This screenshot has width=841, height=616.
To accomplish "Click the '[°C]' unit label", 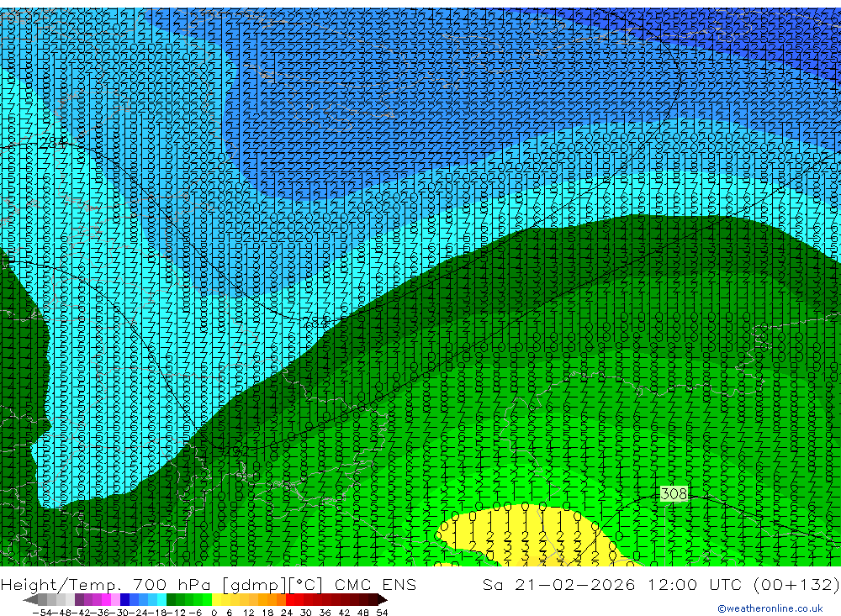I will coord(306,585).
